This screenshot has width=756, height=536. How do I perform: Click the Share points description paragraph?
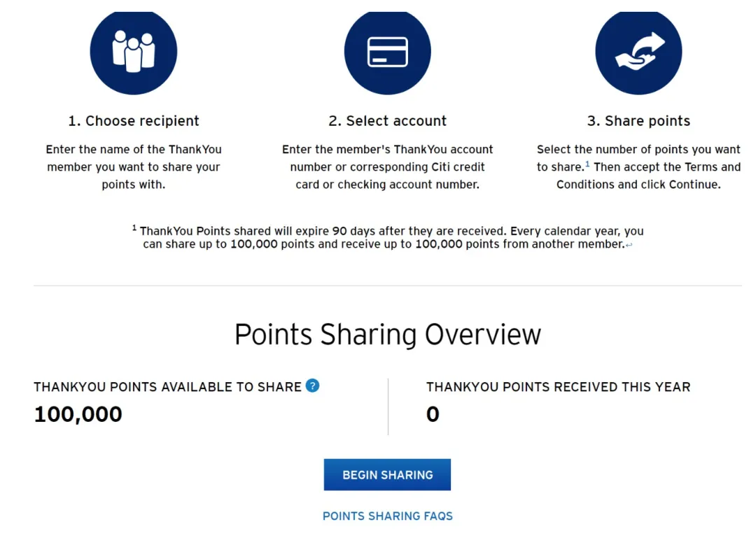click(639, 167)
